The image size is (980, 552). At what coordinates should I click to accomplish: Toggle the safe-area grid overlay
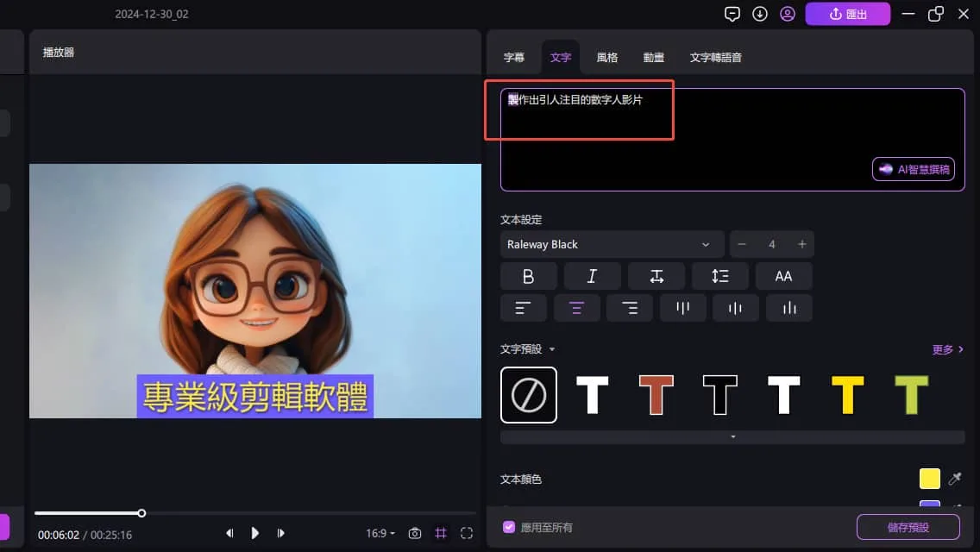[x=441, y=533]
